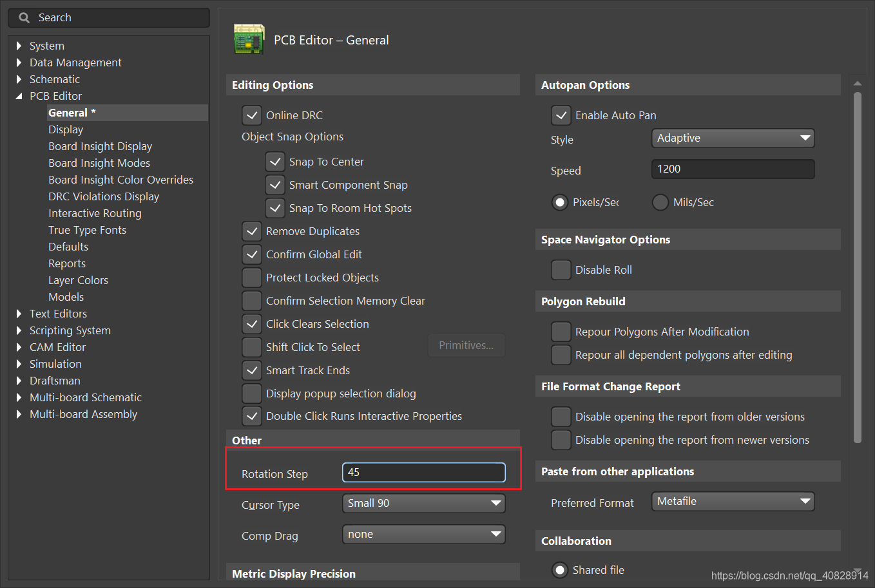This screenshot has height=588, width=875.
Task: Click the Rotation Step input field
Action: coord(423,472)
